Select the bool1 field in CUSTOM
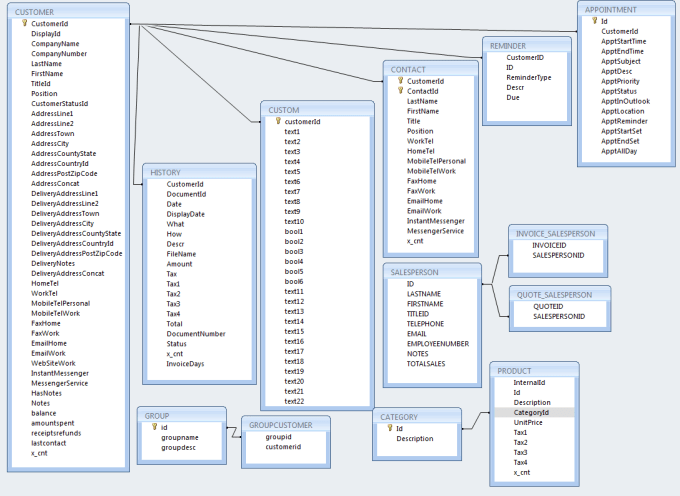Image resolution: width=680 pixels, height=496 pixels. pyautogui.click(x=294, y=231)
